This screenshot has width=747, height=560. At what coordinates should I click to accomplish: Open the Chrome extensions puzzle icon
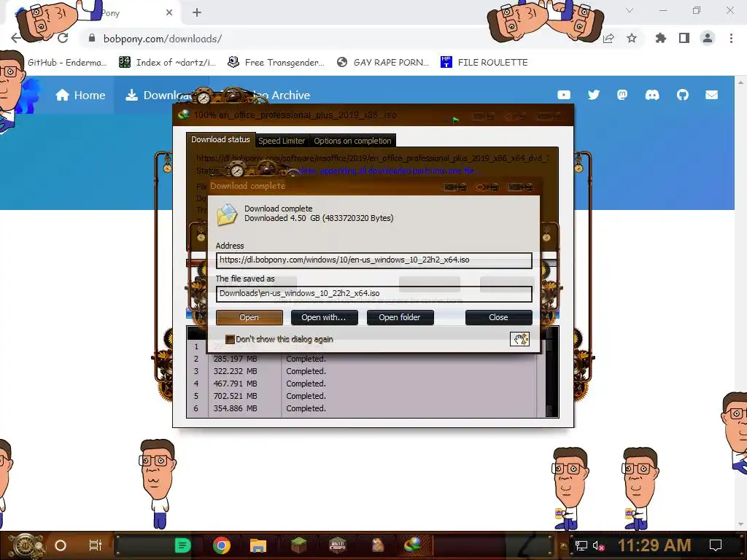coord(660,39)
